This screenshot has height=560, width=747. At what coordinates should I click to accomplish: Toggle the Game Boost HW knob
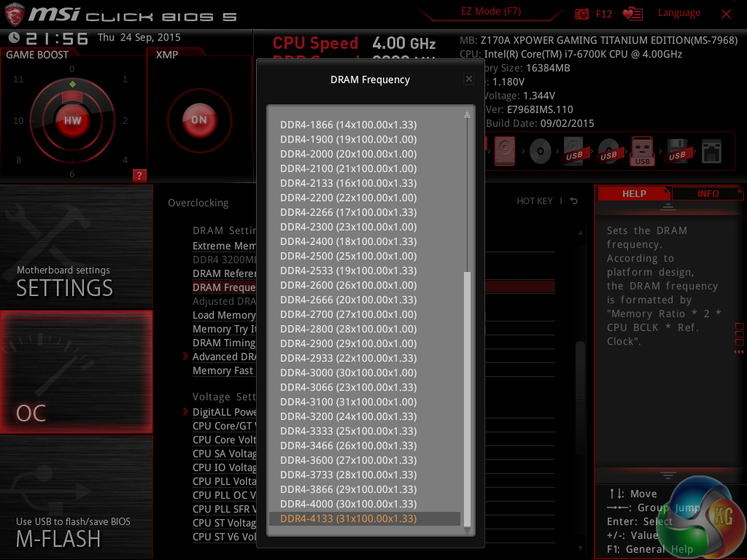(72, 120)
